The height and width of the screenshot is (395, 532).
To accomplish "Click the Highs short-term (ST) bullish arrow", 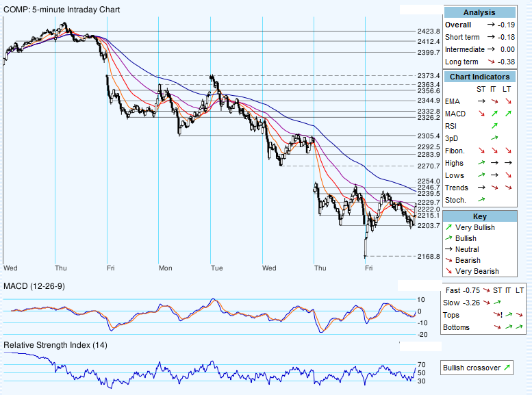I will pyautogui.click(x=481, y=163).
